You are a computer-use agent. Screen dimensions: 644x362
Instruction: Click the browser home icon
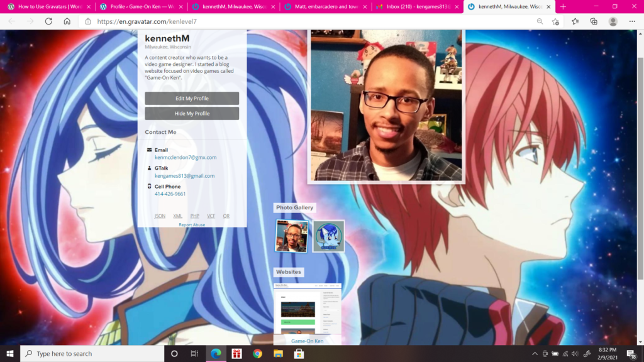67,21
